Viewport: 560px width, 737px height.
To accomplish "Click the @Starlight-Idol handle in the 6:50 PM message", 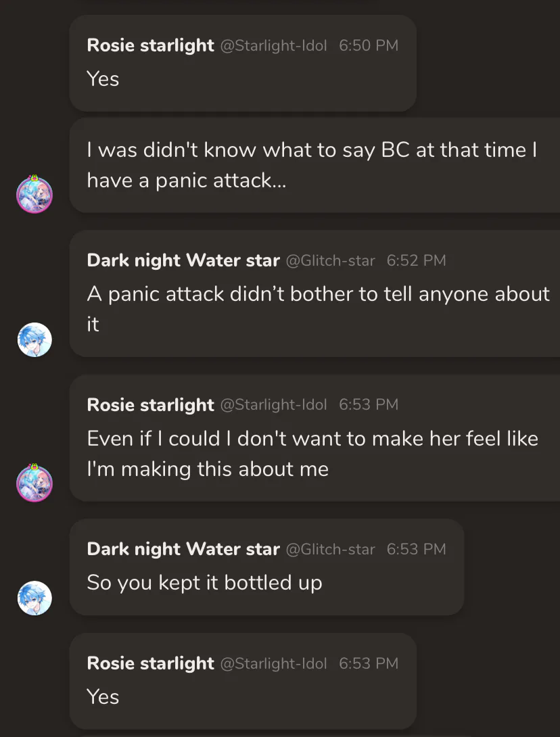I will [x=274, y=46].
